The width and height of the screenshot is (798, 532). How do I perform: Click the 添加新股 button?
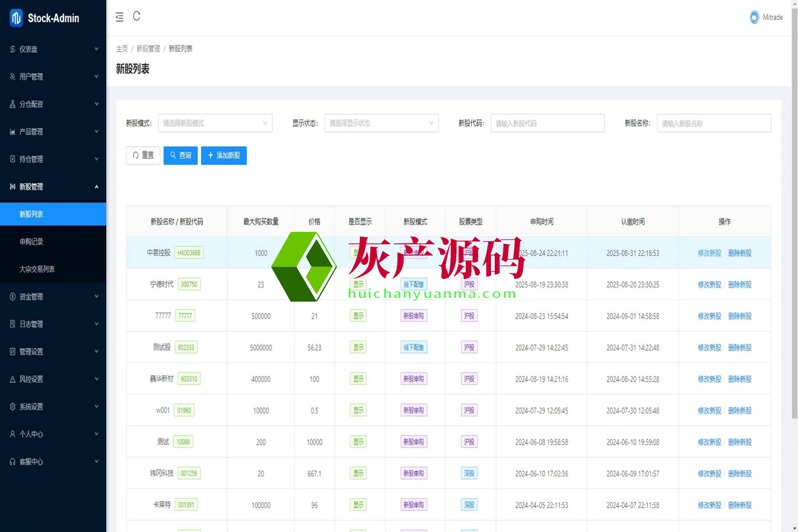pos(224,156)
